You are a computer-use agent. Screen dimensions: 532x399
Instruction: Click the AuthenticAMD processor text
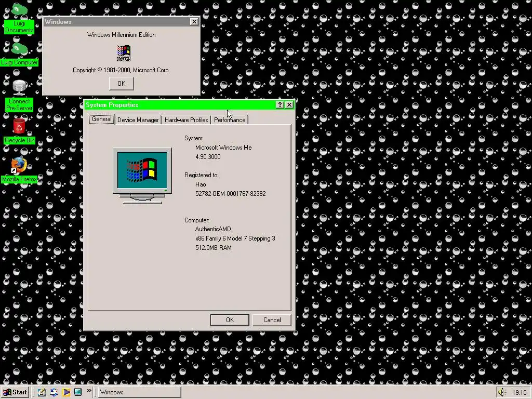[213, 229]
